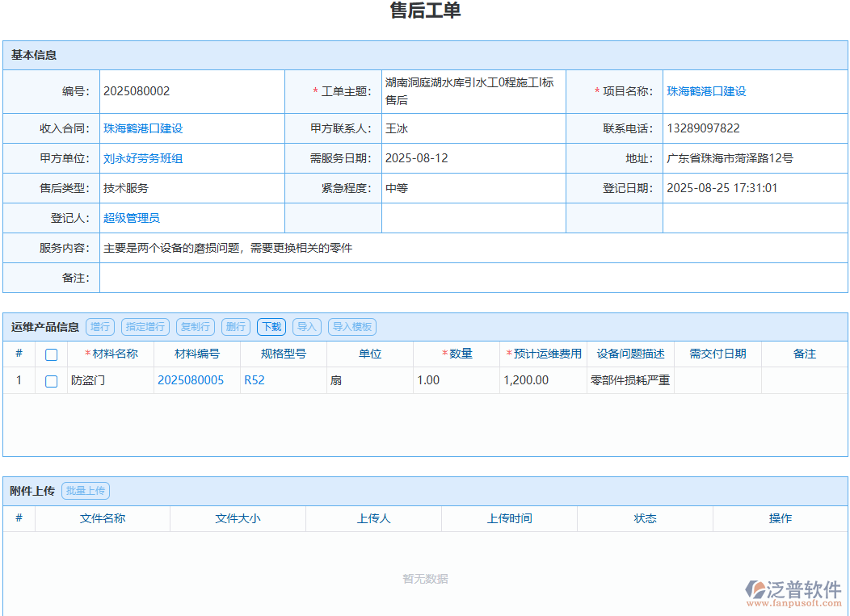Click the 下载 download button
The width and height of the screenshot is (850, 616).
pyautogui.click(x=271, y=327)
